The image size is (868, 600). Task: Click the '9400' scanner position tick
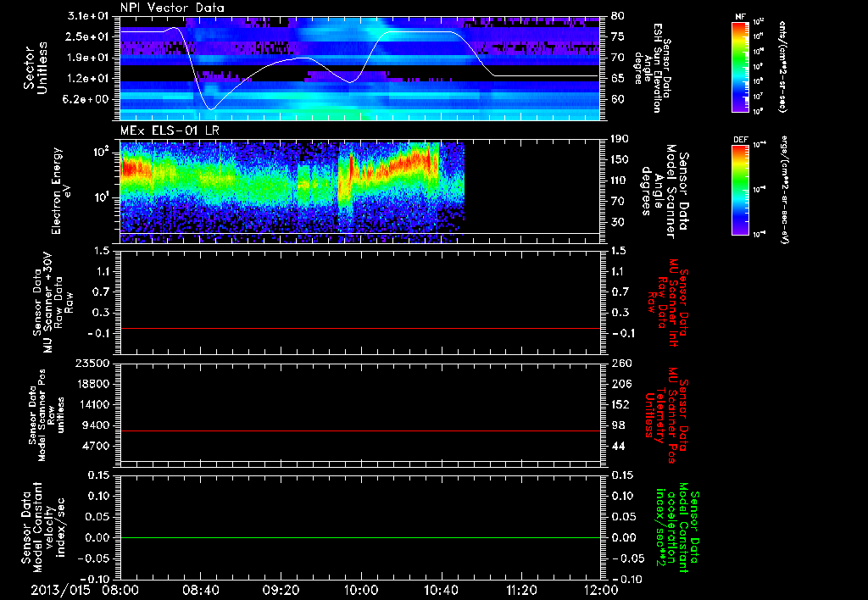click(96, 425)
